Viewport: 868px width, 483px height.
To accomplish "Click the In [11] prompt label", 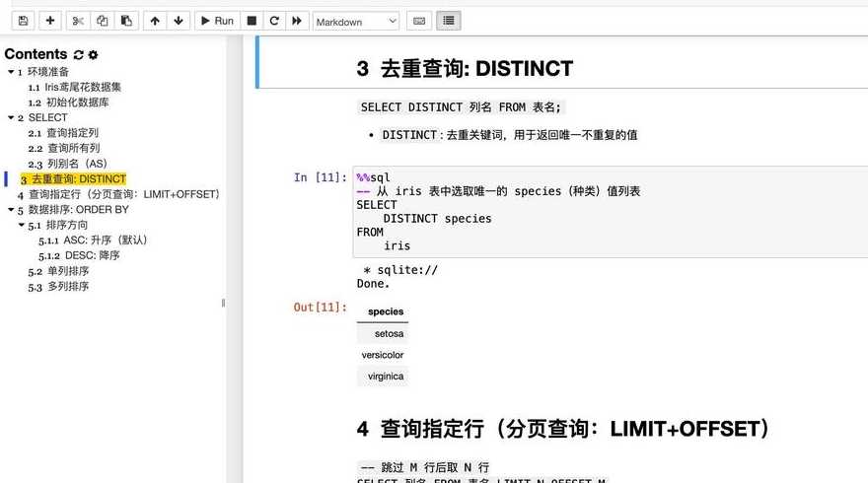I will [320, 177].
